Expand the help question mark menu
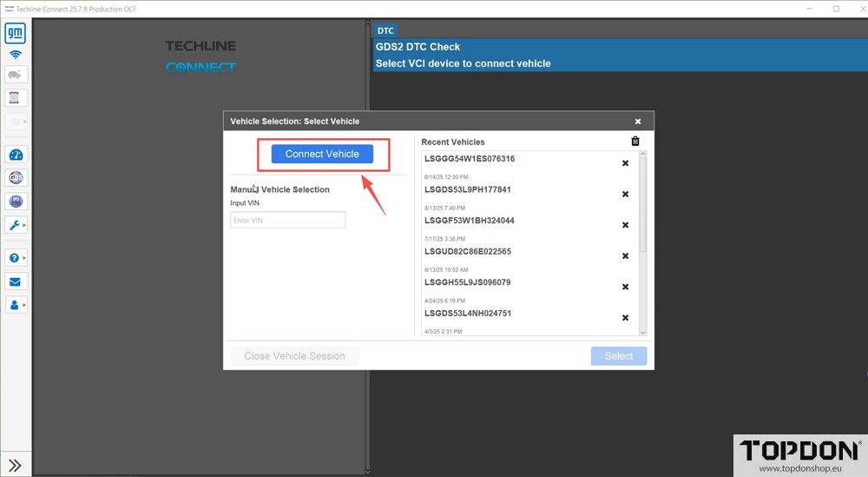The image size is (868, 477). tap(16, 258)
